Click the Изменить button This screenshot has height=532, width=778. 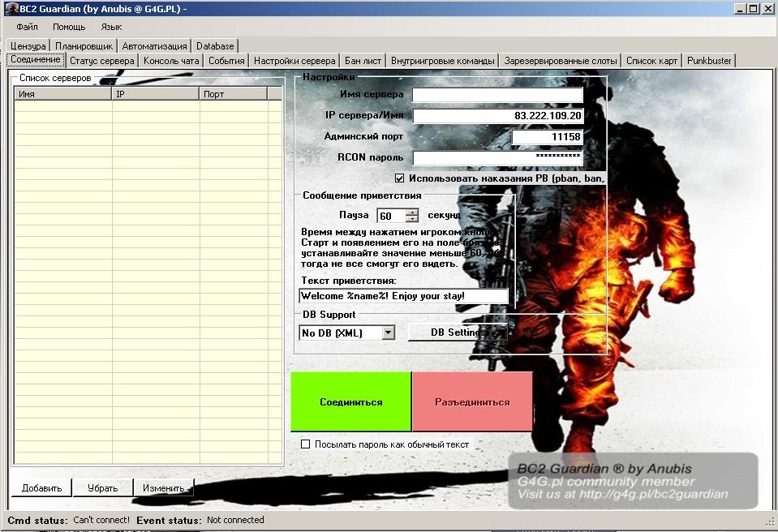pos(163,488)
